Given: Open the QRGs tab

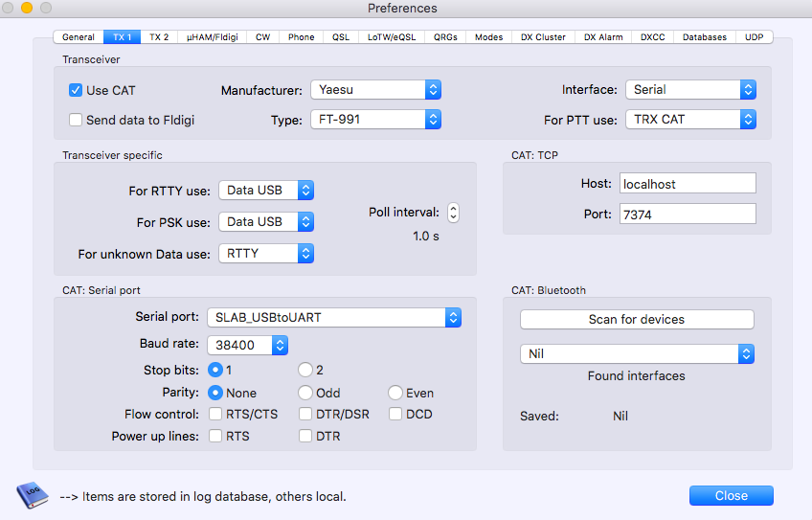Looking at the screenshot, I should [445, 36].
